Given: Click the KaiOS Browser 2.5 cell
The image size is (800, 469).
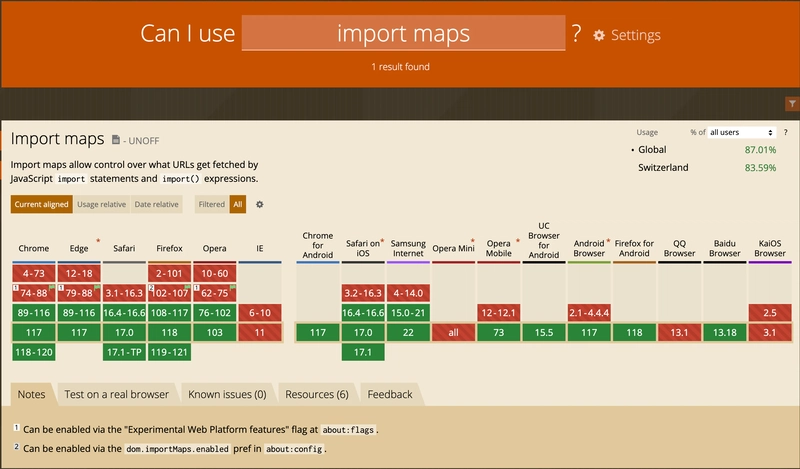Looking at the screenshot, I should click(x=770, y=313).
